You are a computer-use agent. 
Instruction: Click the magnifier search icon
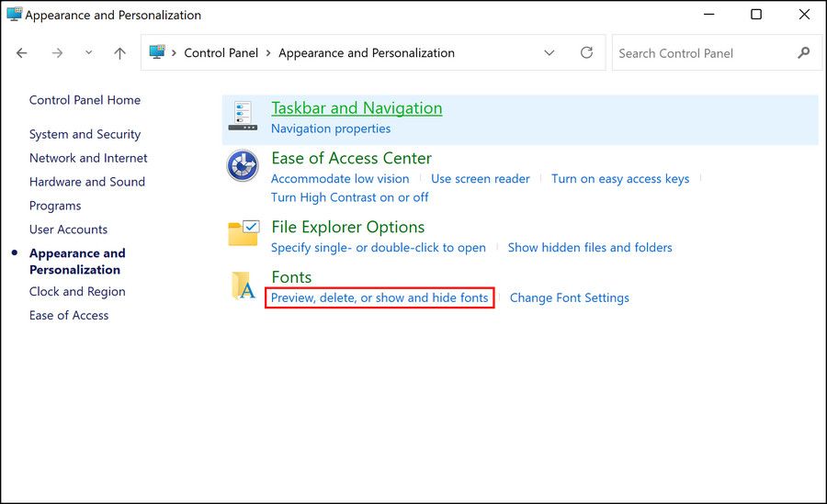[803, 52]
